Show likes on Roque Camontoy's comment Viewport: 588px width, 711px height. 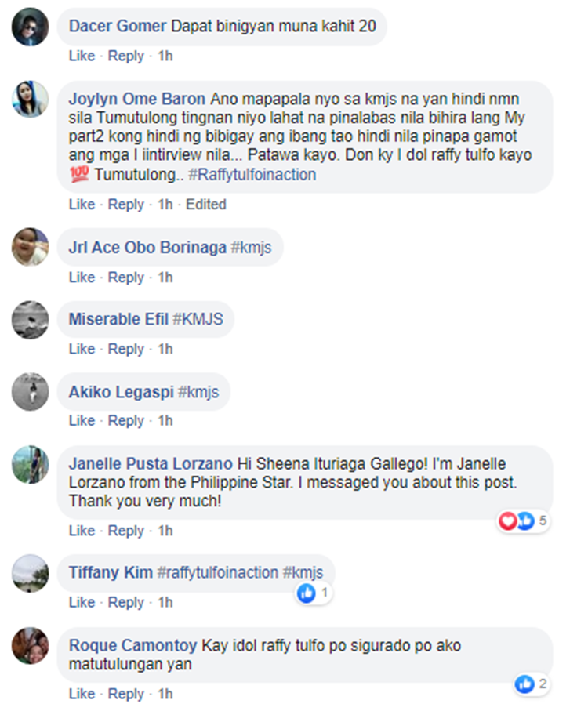[532, 684]
